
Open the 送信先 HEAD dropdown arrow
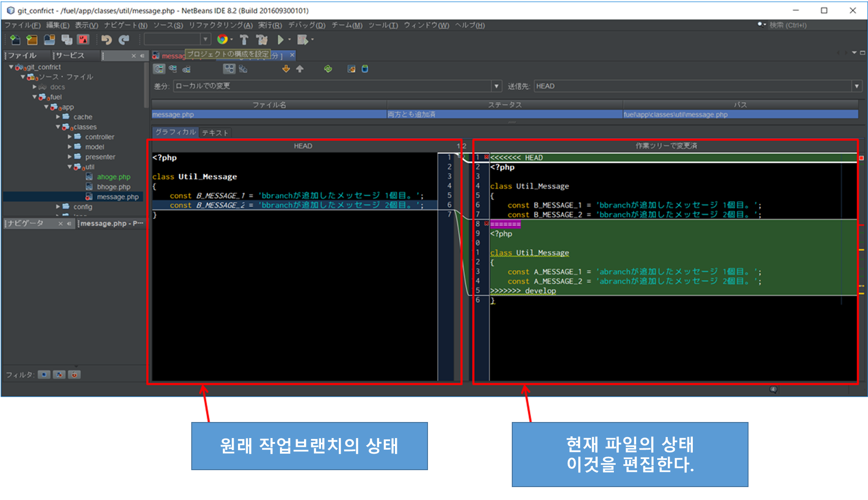point(856,86)
